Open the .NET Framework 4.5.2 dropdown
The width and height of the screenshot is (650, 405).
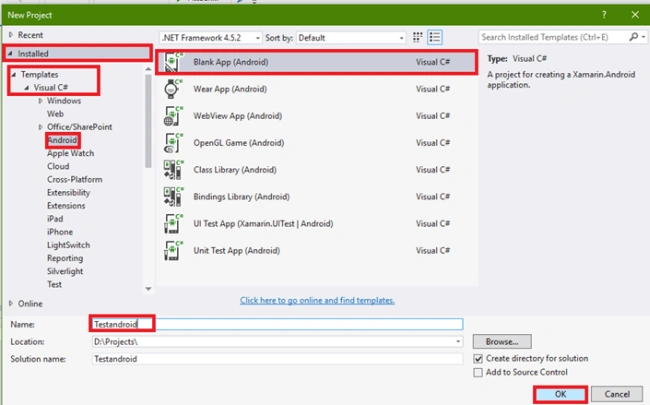click(211, 38)
